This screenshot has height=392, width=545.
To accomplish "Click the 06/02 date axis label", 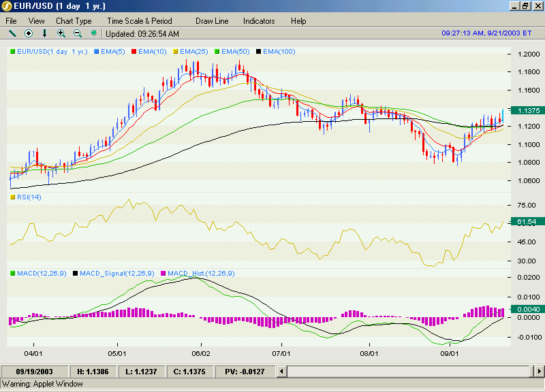I will 201,354.
